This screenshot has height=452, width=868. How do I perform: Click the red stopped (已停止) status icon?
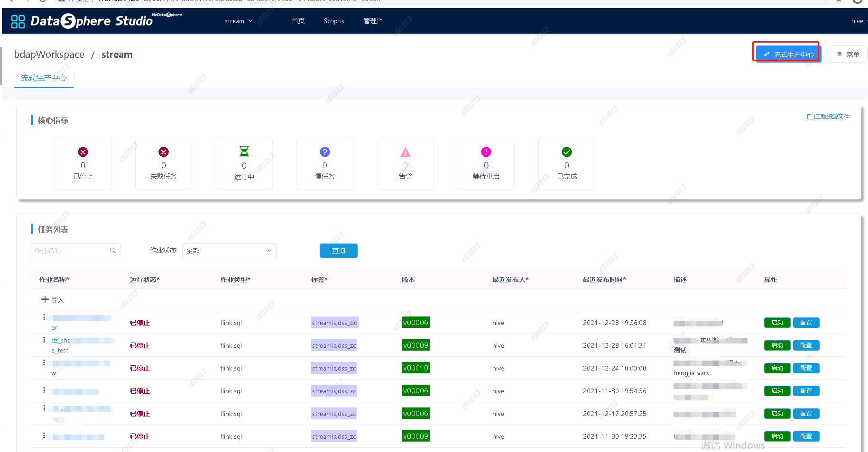[83, 152]
